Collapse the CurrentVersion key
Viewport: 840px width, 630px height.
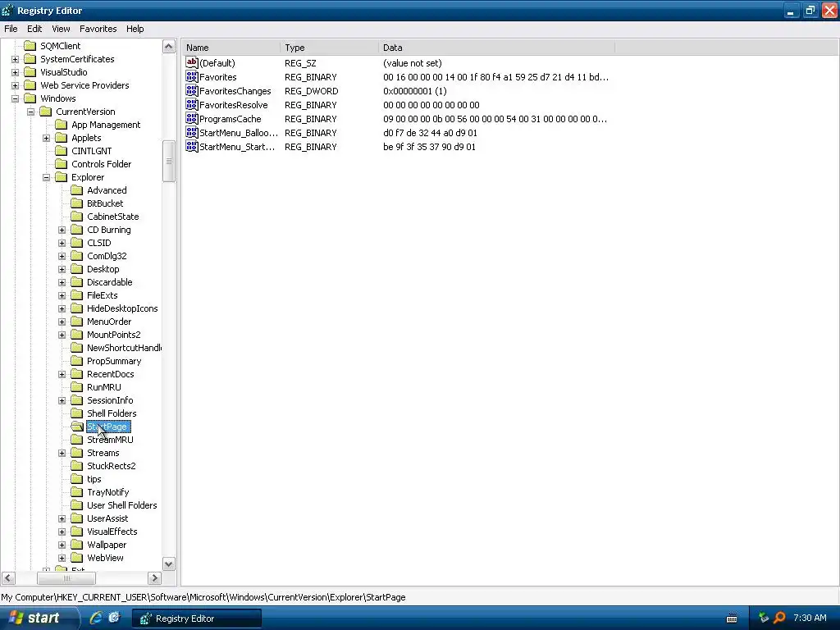click(30, 112)
